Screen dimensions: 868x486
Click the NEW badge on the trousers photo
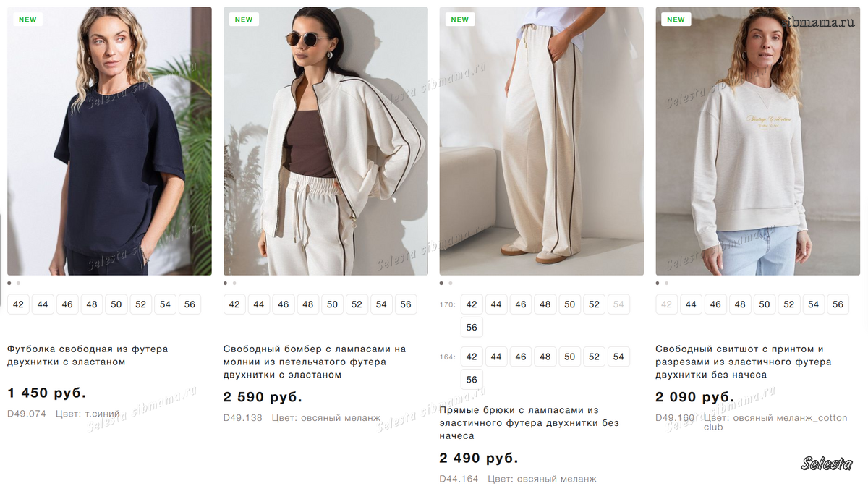point(460,20)
